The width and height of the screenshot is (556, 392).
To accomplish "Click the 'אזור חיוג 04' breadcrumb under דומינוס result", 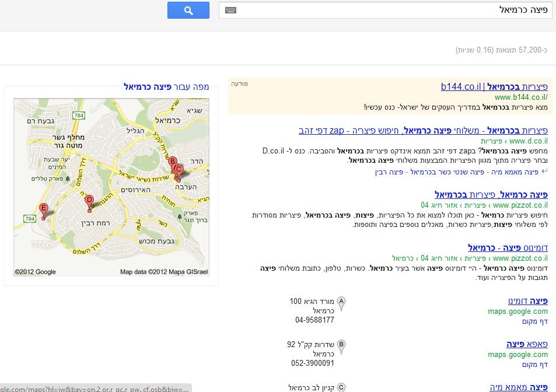I will 440,258.
